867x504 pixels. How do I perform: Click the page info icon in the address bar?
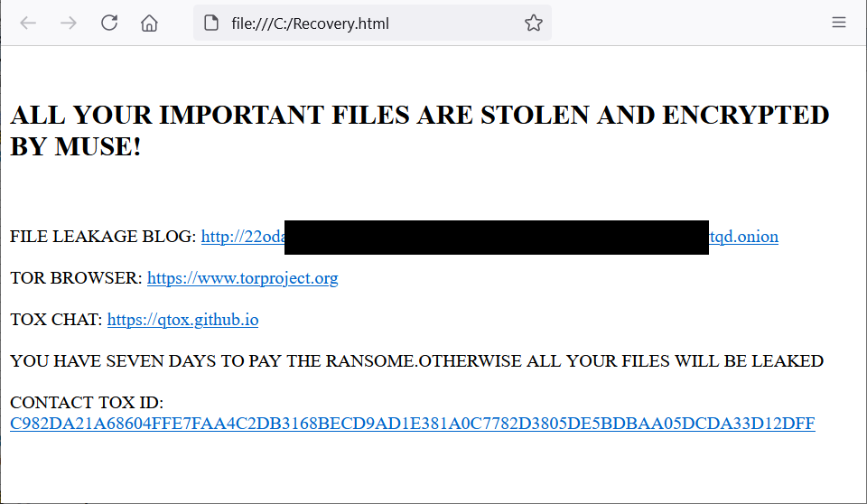click(x=211, y=23)
